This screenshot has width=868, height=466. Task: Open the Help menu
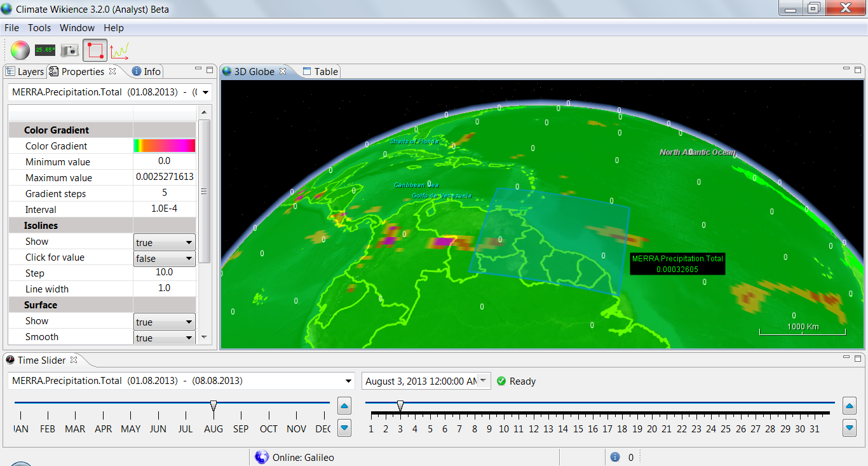click(114, 28)
